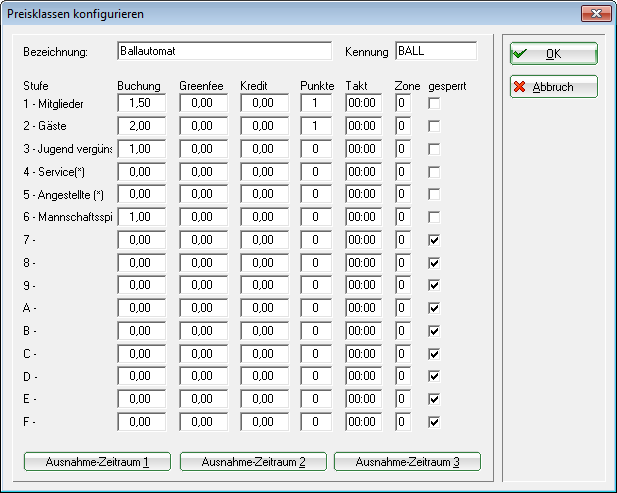The height and width of the screenshot is (493, 617).
Task: Lock the 4 - Service(*) price level
Action: click(432, 171)
